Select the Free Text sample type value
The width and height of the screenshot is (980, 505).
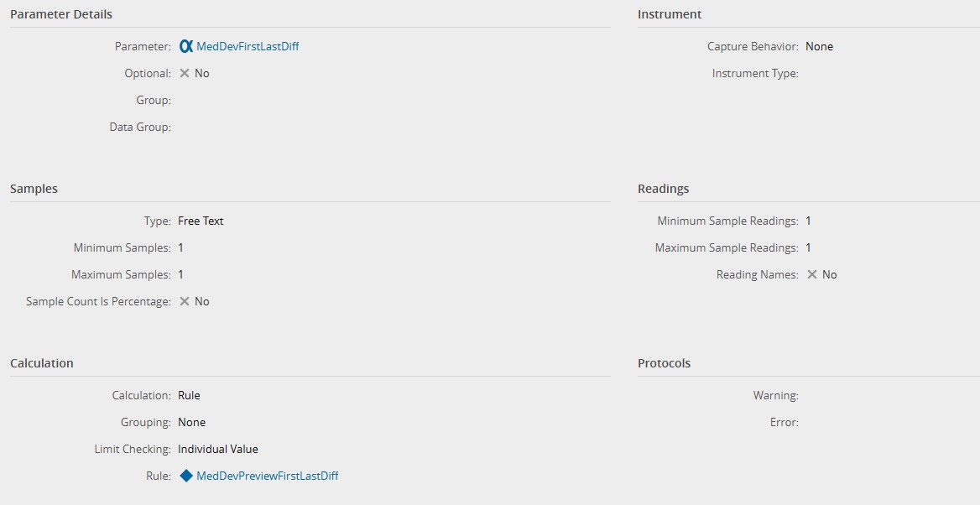(x=201, y=221)
